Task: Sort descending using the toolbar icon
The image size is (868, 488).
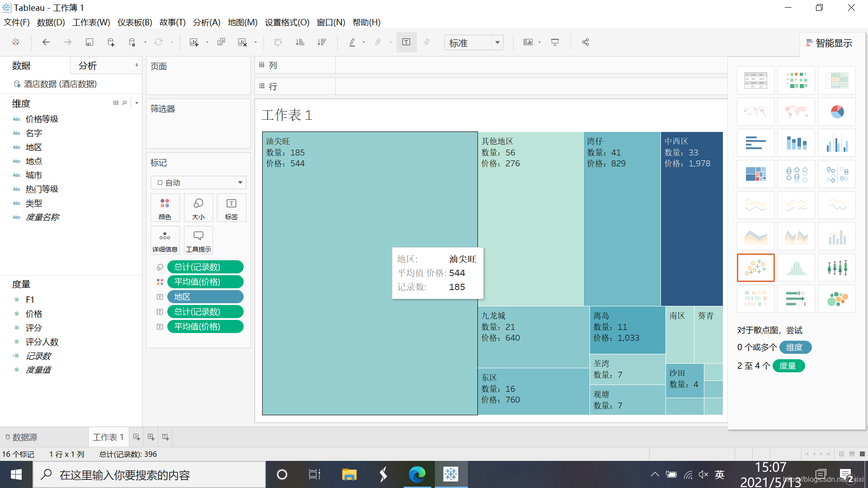Action: point(322,42)
